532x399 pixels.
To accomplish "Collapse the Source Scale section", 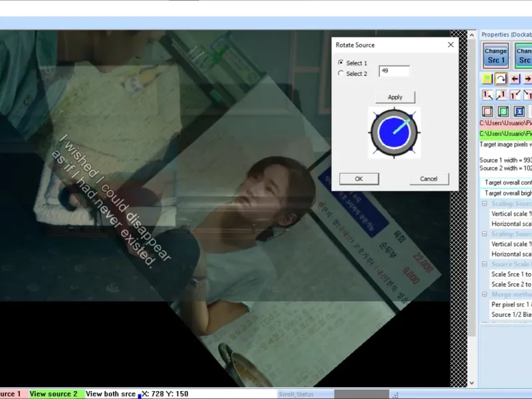I will (484, 264).
